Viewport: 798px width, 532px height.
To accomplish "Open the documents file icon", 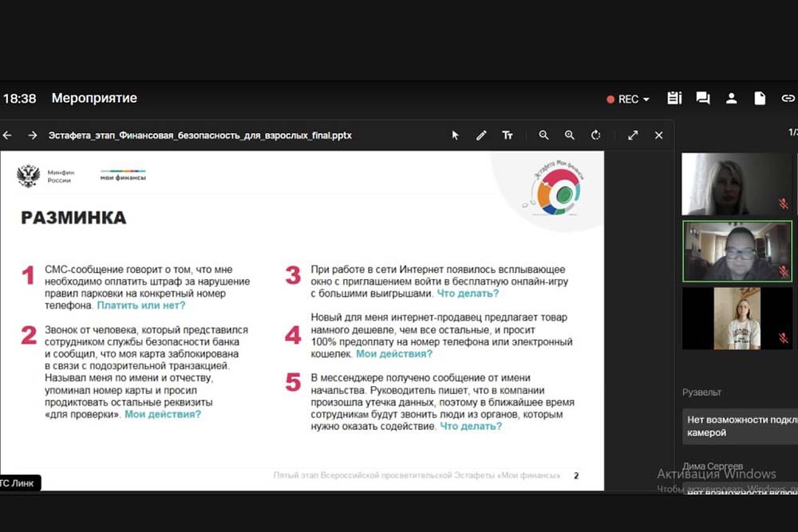I will 760,98.
